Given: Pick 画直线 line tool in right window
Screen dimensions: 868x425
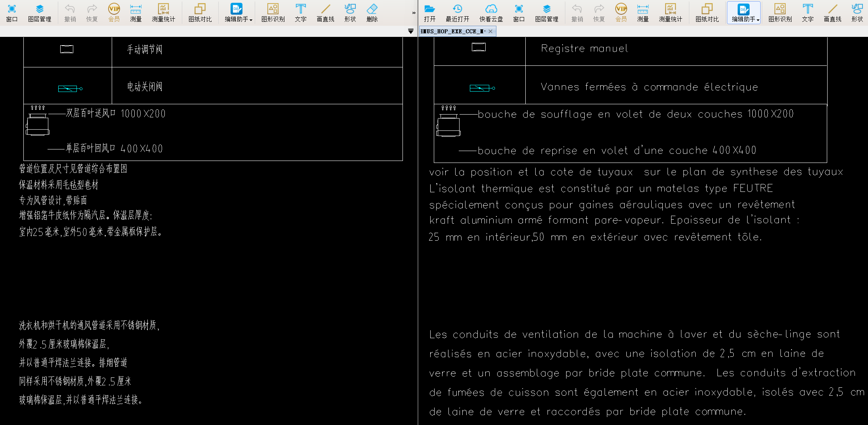Looking at the screenshot, I should 833,13.
